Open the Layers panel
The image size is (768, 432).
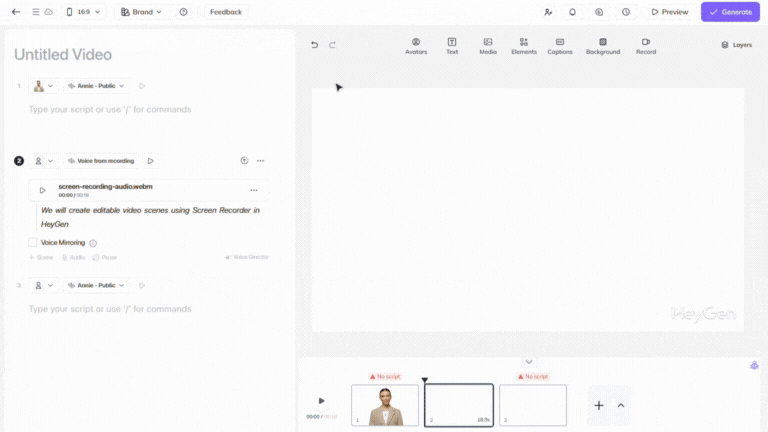tap(737, 45)
